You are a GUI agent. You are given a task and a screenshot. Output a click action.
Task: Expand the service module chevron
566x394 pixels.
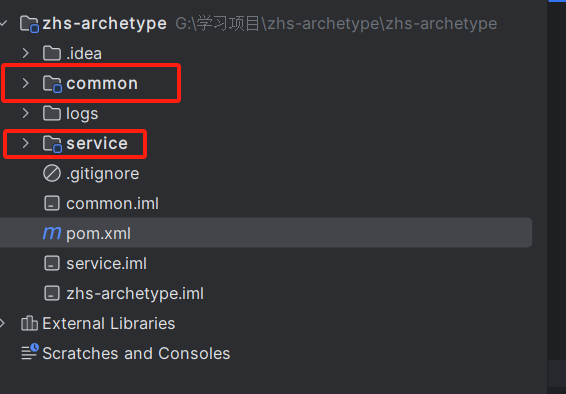pos(25,143)
